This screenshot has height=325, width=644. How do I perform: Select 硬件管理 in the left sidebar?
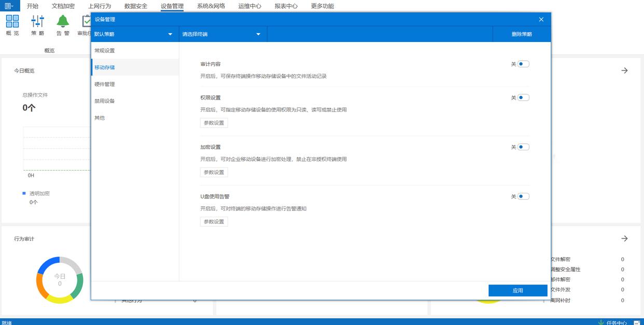pos(105,84)
